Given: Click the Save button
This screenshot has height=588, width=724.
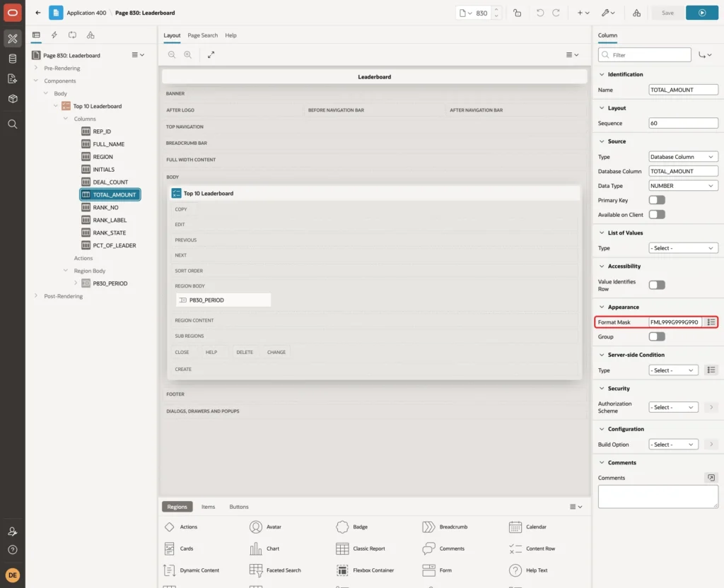Looking at the screenshot, I should [667, 13].
